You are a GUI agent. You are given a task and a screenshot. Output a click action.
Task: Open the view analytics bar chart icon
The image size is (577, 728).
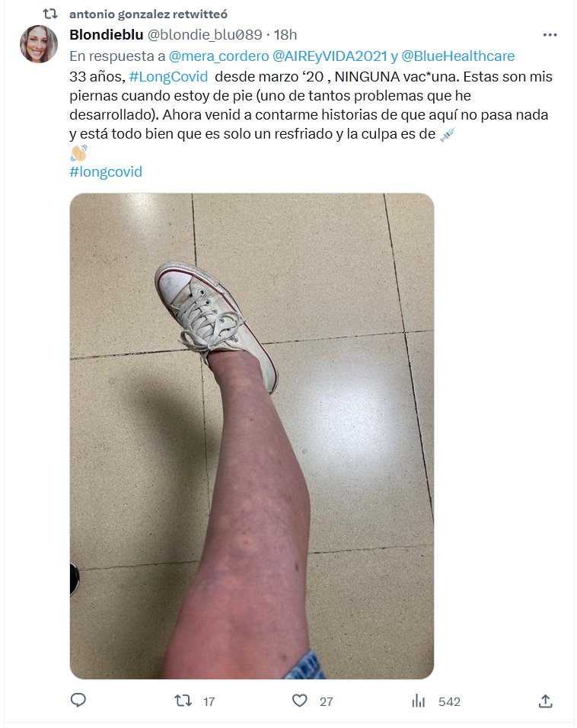click(x=418, y=701)
